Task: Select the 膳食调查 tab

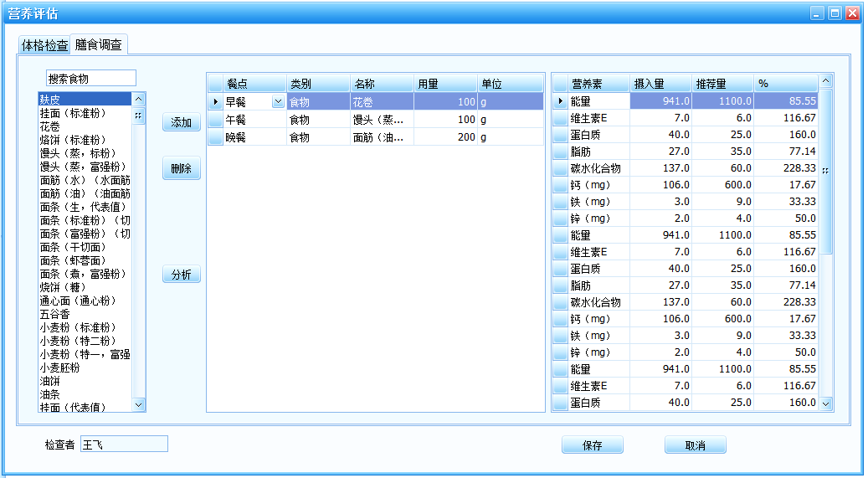Action: pos(98,45)
